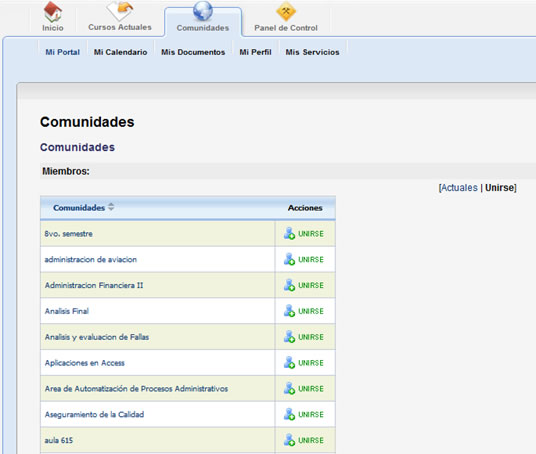Go to Mis Documentos tab
The image size is (536, 454).
click(193, 52)
